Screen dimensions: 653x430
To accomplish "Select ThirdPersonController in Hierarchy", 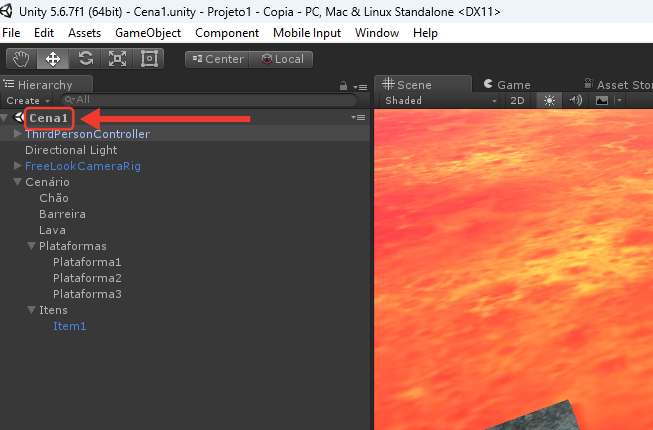I will (87, 134).
